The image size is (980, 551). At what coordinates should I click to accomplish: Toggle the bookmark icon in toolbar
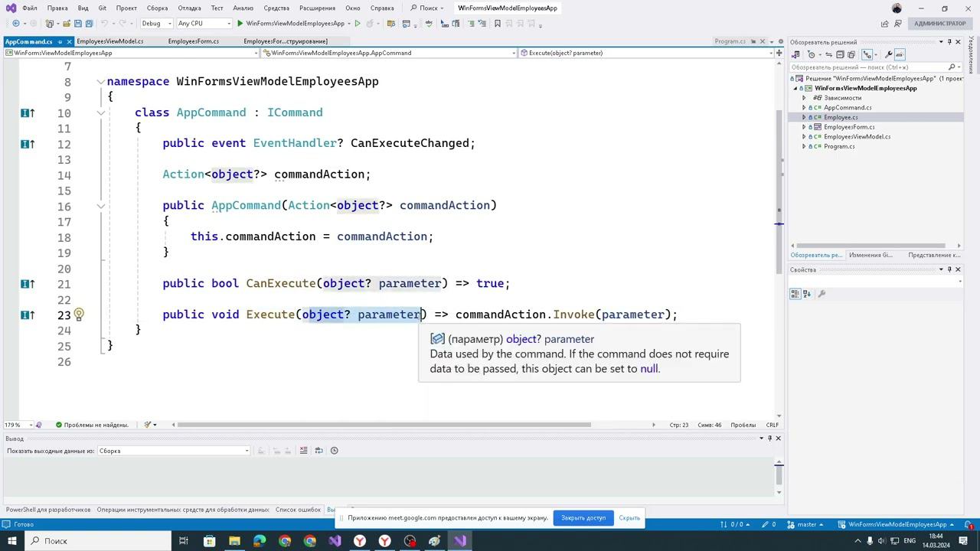[x=498, y=24]
